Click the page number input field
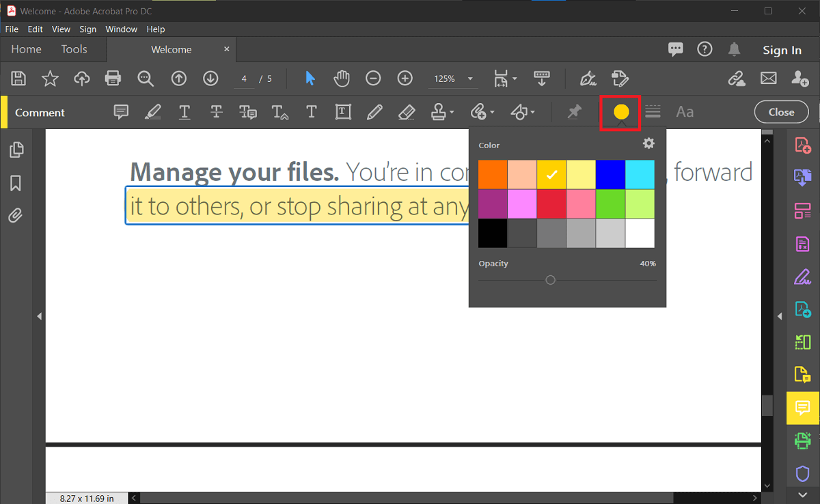The height and width of the screenshot is (504, 820). 244,79
